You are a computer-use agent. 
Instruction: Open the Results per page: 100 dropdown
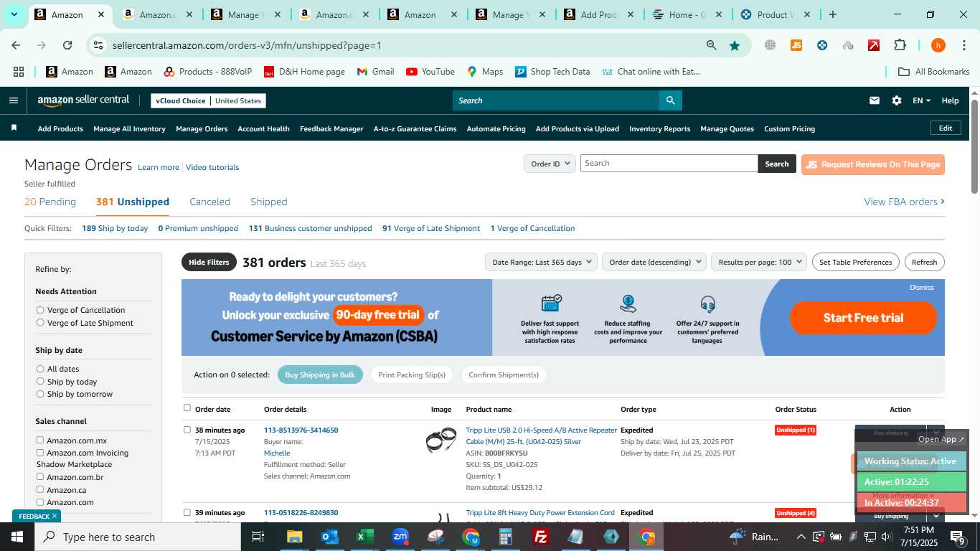point(759,262)
